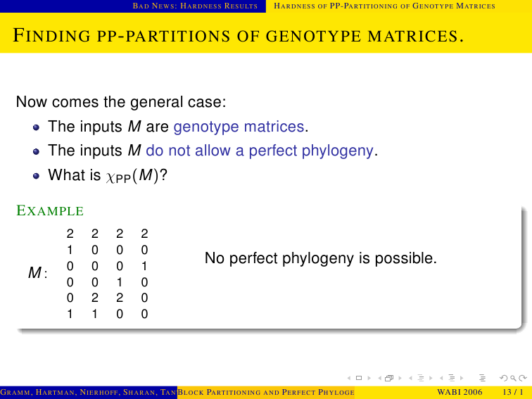
Task: Click the go forward curved arrow icon
Action: coord(523,378)
